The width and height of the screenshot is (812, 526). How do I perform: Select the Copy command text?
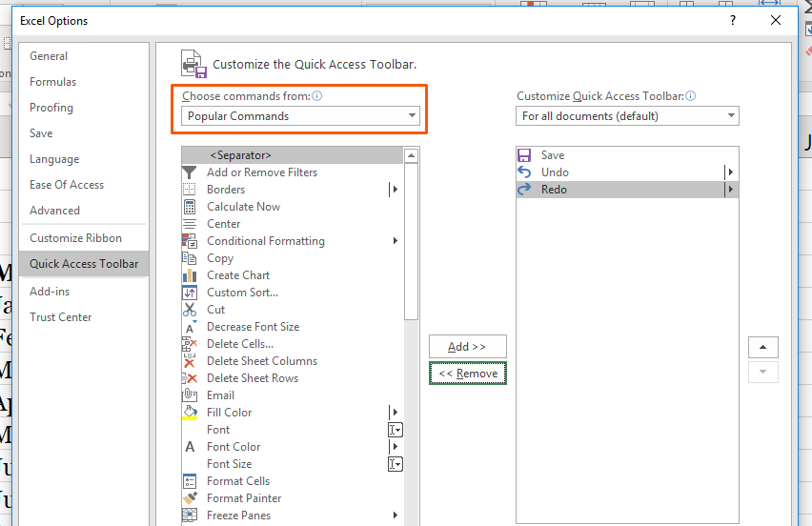(220, 258)
